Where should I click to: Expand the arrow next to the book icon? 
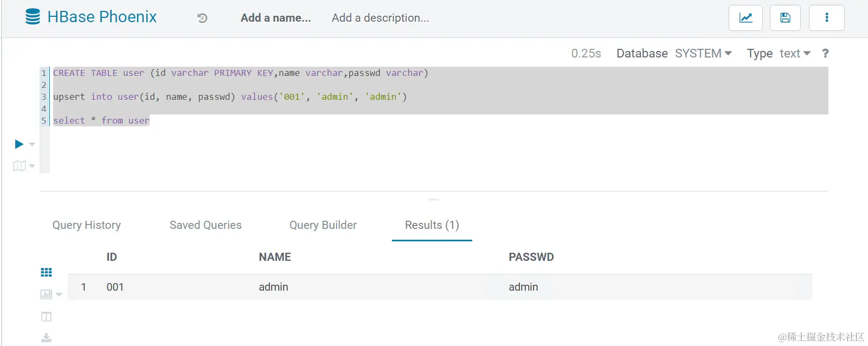click(x=32, y=166)
